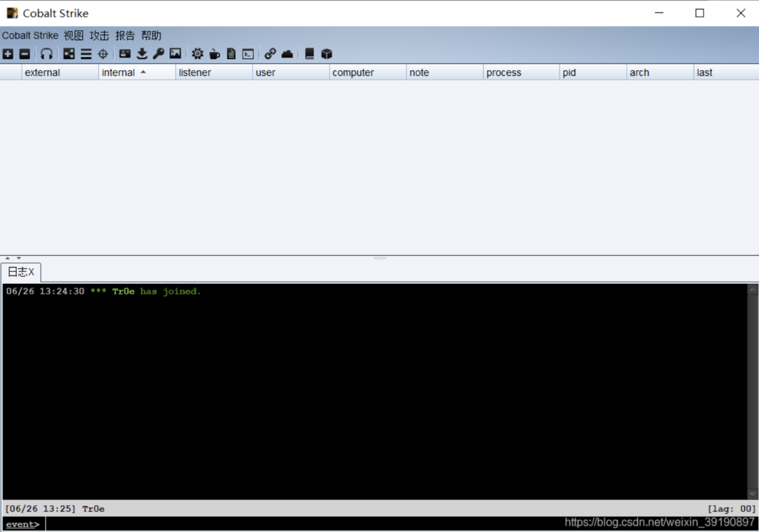
Task: Click the coffee cup Java applet icon
Action: tap(214, 53)
